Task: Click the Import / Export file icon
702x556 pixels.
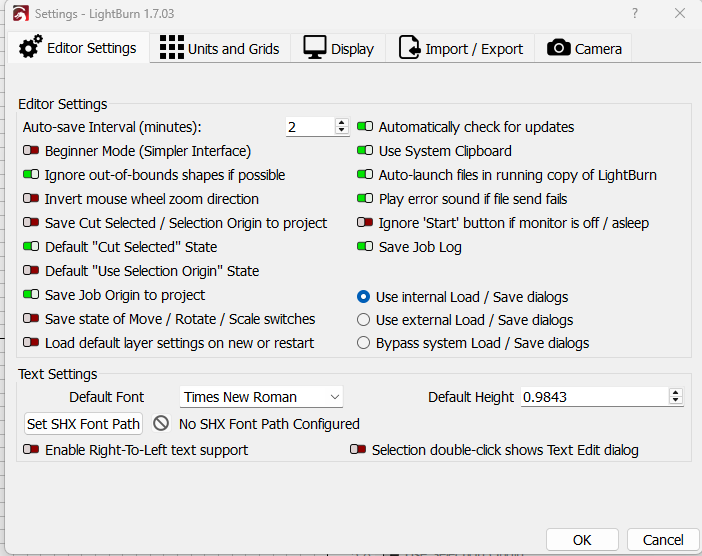Action: tap(410, 47)
